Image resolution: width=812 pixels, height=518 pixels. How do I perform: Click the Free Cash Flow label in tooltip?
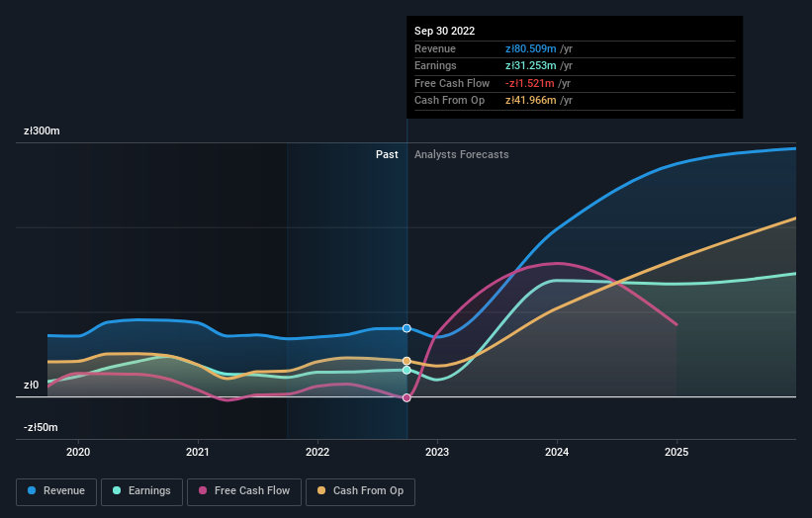point(452,83)
